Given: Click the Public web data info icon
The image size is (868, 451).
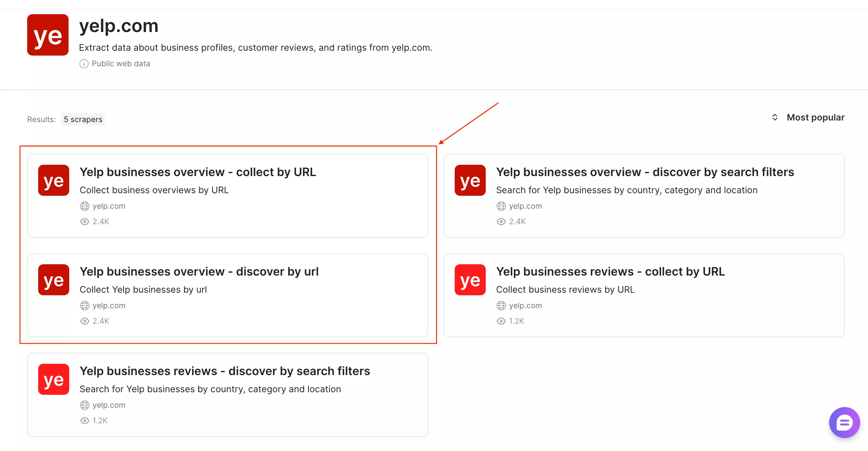Looking at the screenshot, I should pos(84,64).
